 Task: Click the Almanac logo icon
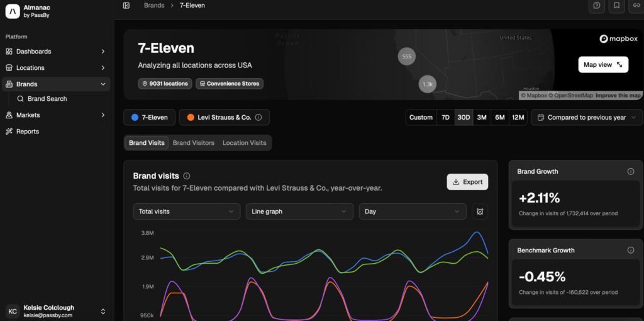click(x=13, y=11)
